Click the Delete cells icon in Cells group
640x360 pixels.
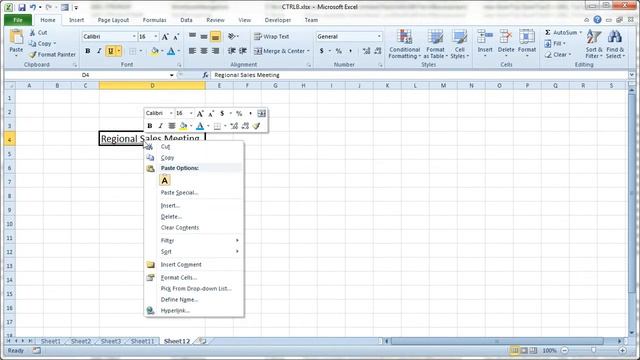[x=506, y=37]
